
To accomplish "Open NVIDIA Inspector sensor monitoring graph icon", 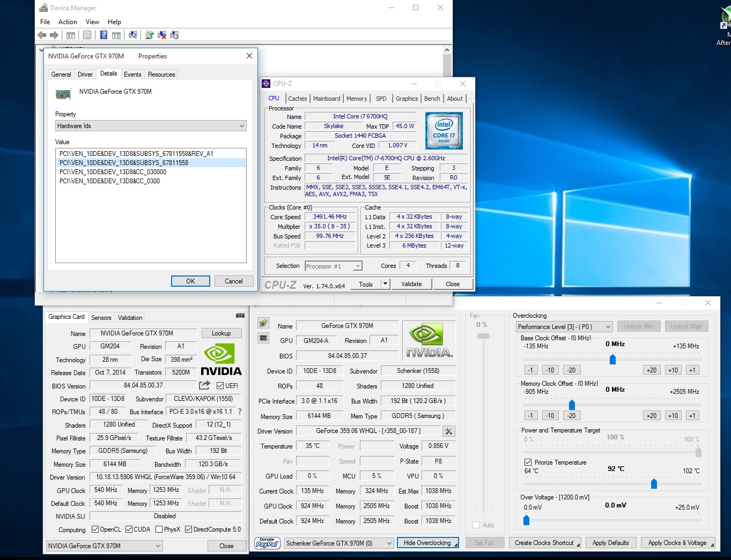I will (263, 338).
